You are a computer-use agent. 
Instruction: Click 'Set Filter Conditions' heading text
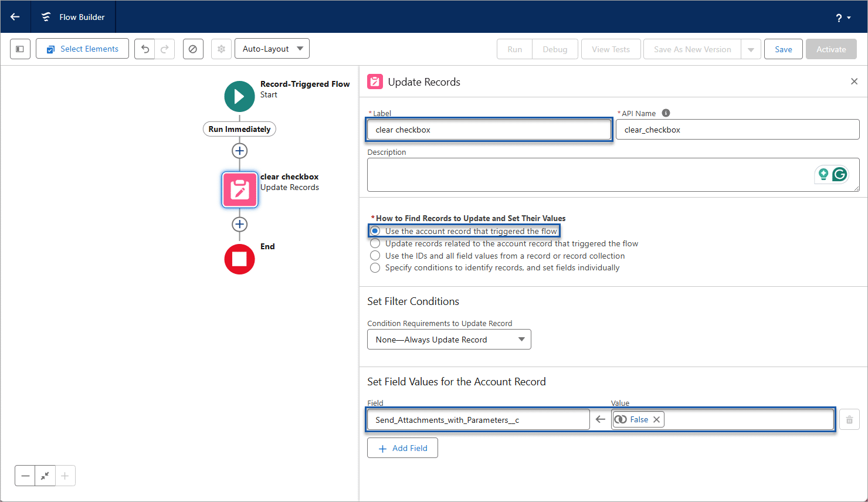click(413, 301)
